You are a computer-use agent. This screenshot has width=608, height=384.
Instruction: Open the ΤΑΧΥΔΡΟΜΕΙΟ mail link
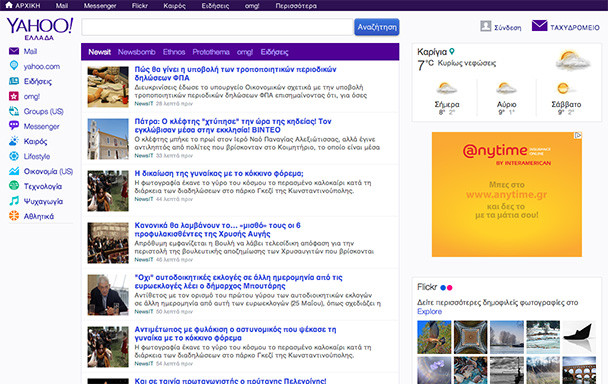coord(575,28)
